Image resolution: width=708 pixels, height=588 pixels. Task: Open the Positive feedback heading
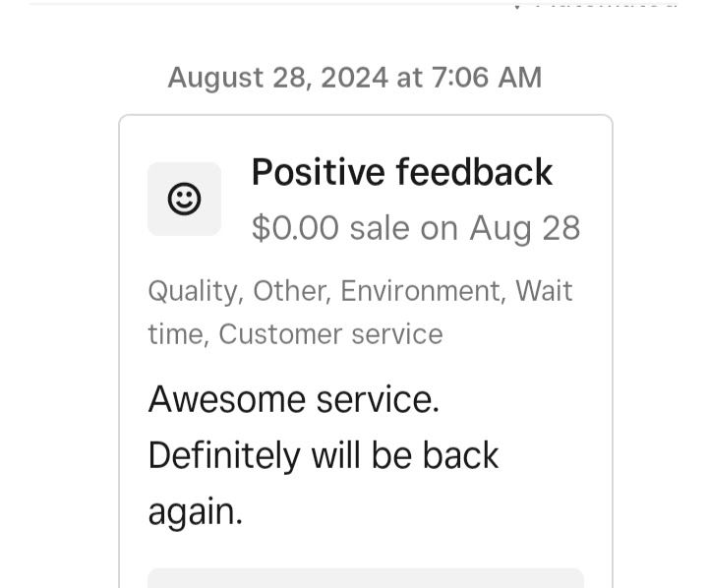click(x=402, y=172)
